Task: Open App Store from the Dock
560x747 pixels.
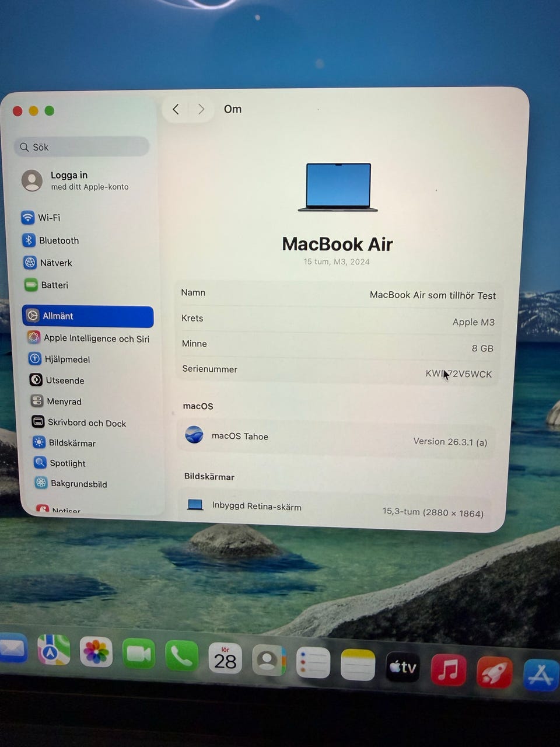Action: click(x=541, y=675)
